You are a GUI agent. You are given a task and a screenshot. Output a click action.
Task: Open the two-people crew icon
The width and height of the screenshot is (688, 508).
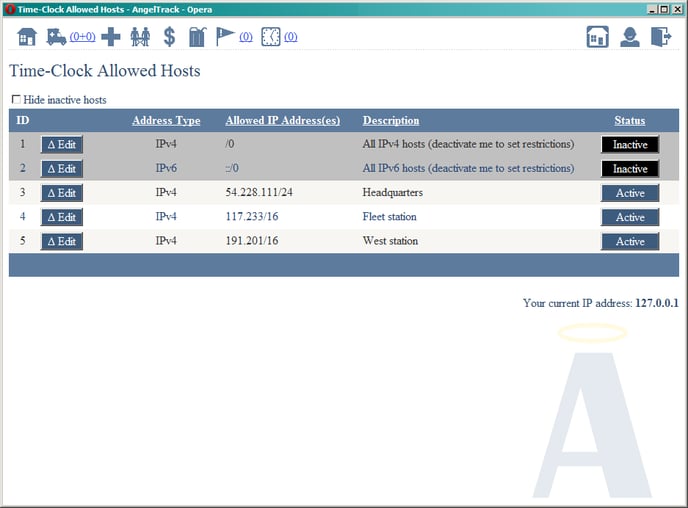(140, 37)
